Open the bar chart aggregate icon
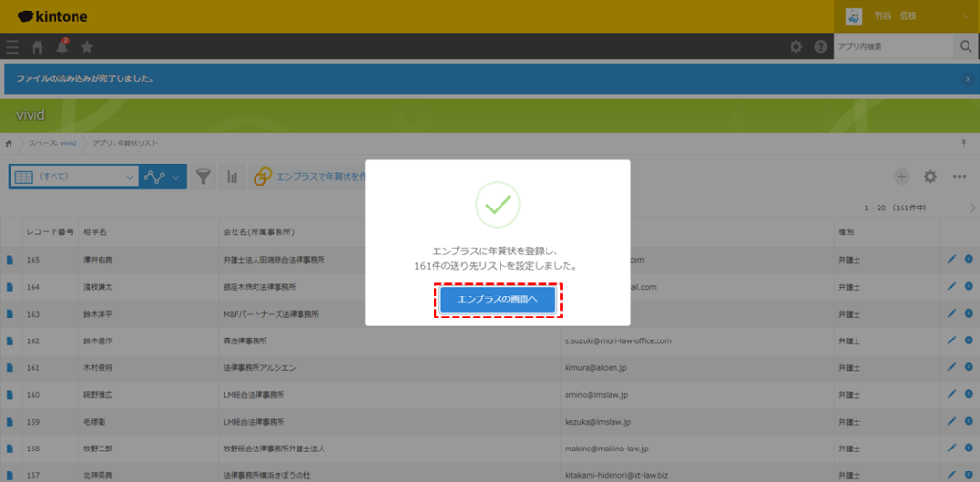This screenshot has height=482, width=980. click(x=232, y=177)
